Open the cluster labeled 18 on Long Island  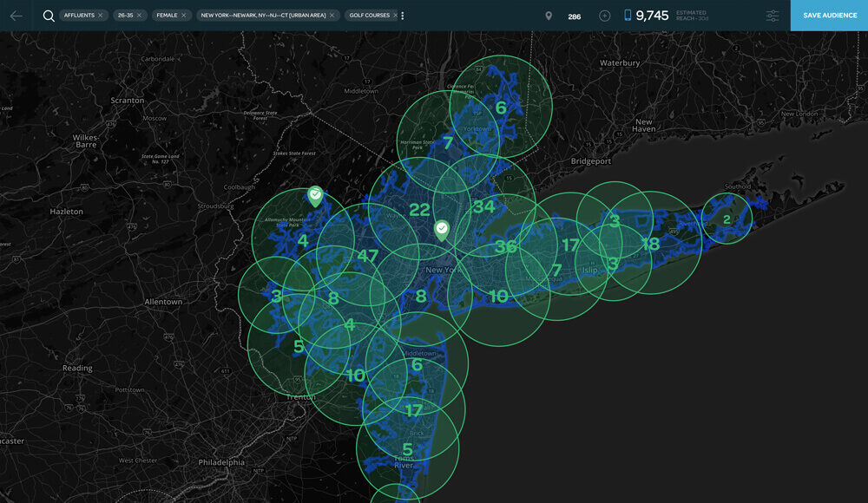click(650, 244)
